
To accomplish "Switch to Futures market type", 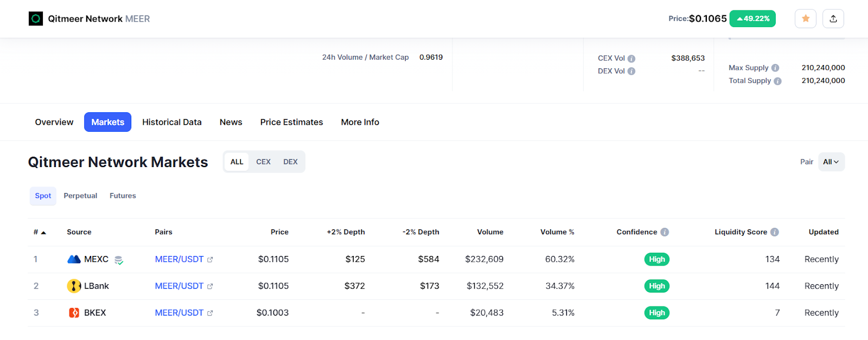I will point(123,196).
